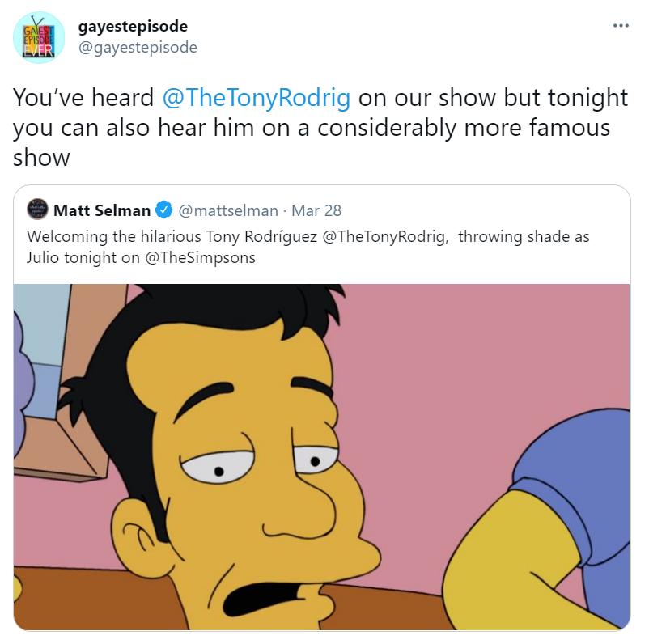Click the blue sleeve in the image

pyautogui.click(x=579, y=476)
